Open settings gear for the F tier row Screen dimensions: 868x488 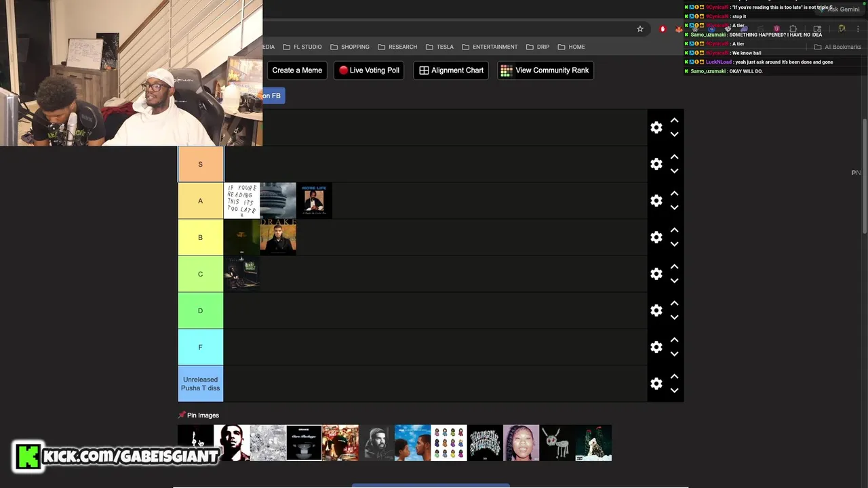(656, 347)
